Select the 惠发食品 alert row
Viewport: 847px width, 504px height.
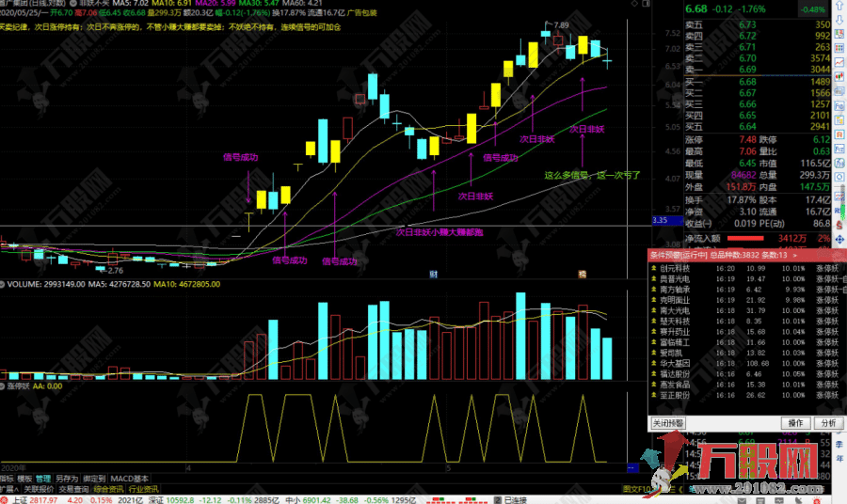(x=747, y=385)
